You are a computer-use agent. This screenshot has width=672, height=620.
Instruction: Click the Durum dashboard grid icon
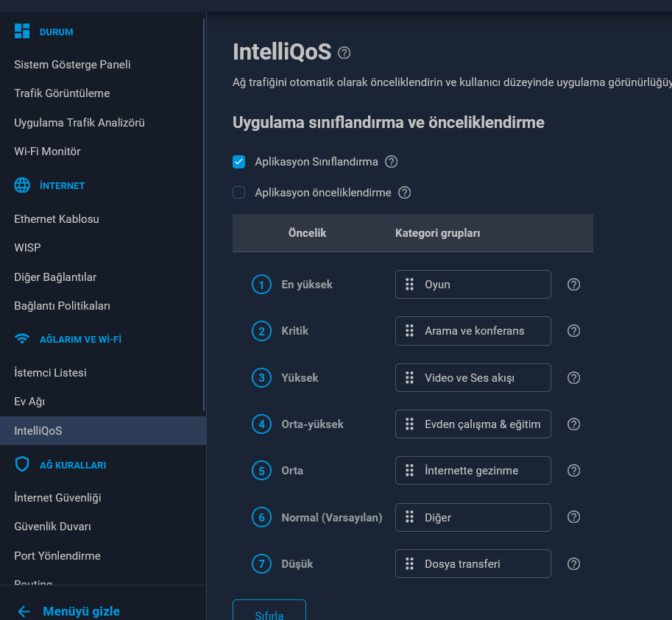click(x=22, y=31)
